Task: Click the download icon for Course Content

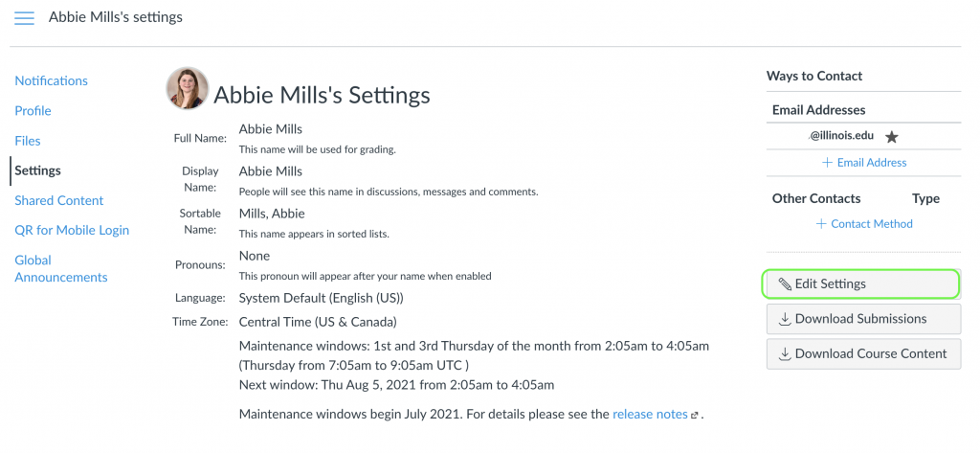Action: (x=785, y=353)
